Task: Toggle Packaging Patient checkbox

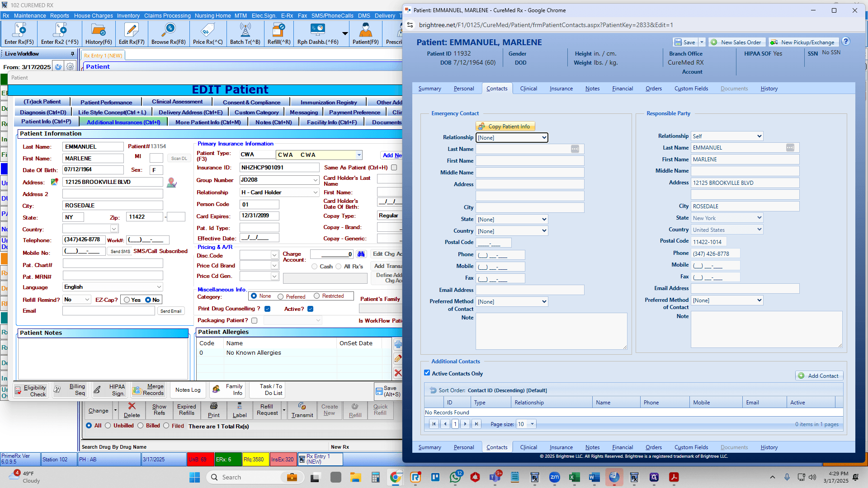Action: point(254,321)
